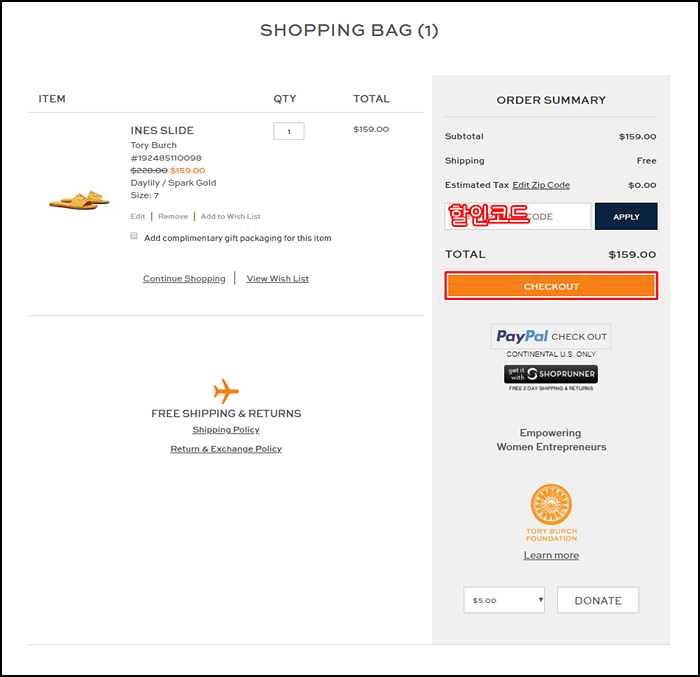Open the View Wish List link
The height and width of the screenshot is (677, 700).
tap(277, 278)
